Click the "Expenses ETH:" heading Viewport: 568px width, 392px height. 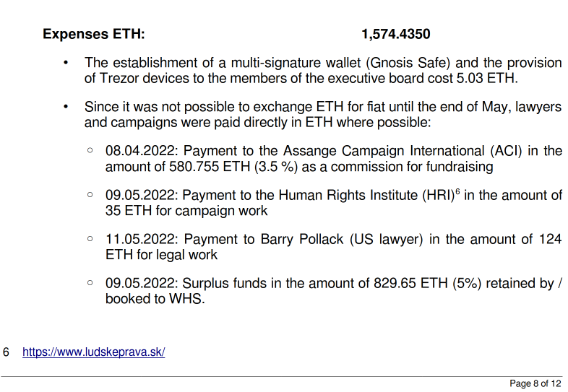[93, 34]
